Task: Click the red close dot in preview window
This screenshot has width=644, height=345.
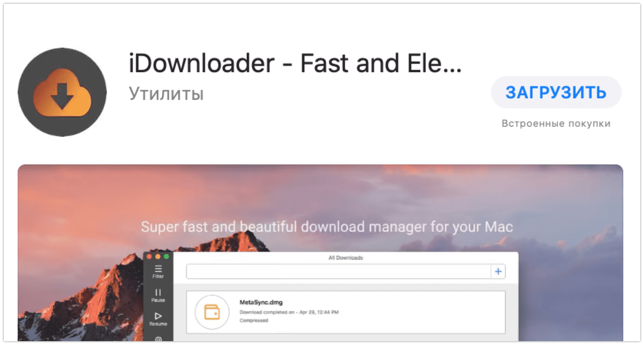Action: click(x=149, y=257)
